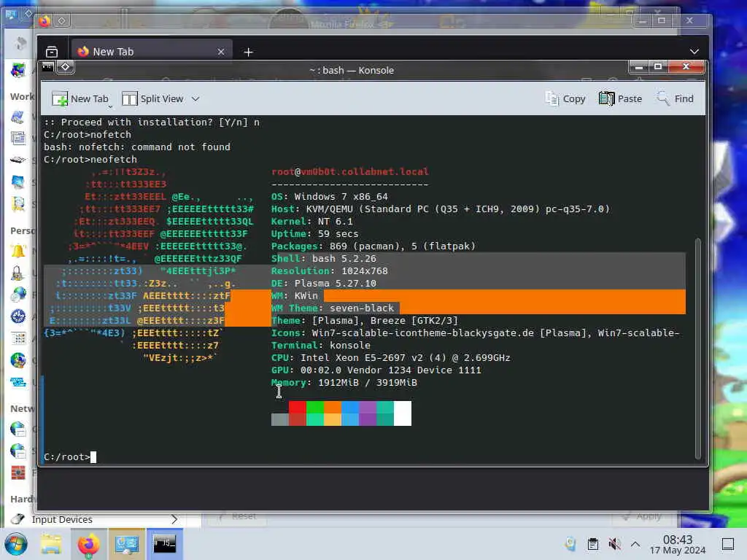Click the 'GPU: 00:02.0 Vendor 1234' line

376,370
